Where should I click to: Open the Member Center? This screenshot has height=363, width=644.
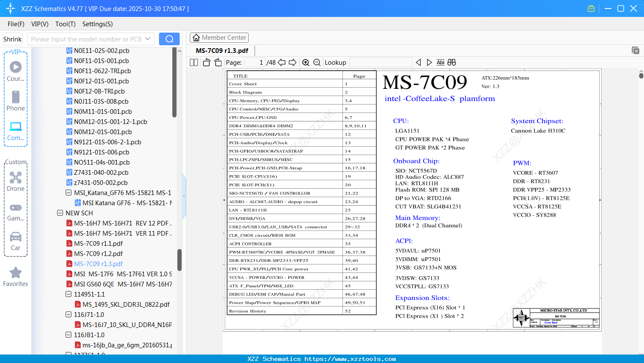[x=219, y=38]
